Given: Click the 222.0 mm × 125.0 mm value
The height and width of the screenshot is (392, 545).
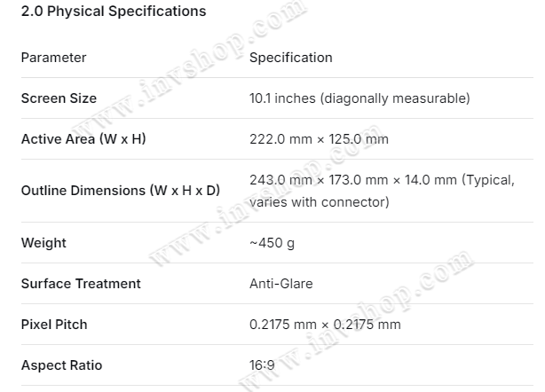Looking at the screenshot, I should [319, 139].
